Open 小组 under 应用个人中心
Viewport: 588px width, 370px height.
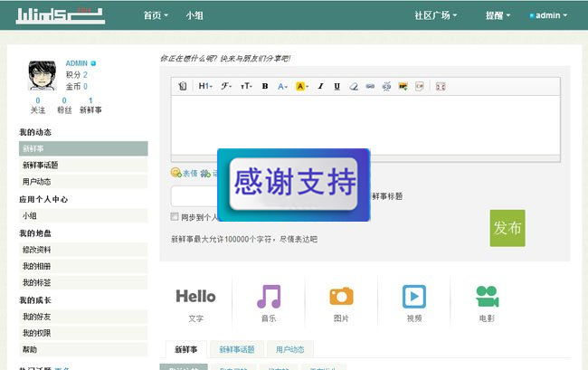point(83,215)
